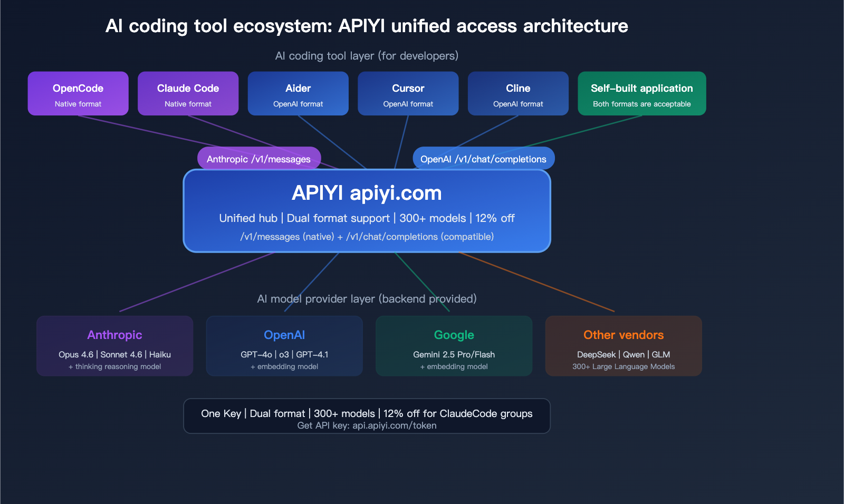Toggle the OpenAI /v1/chat/completions endpoint pill
Viewport: 844px width, 504px height.
point(483,158)
